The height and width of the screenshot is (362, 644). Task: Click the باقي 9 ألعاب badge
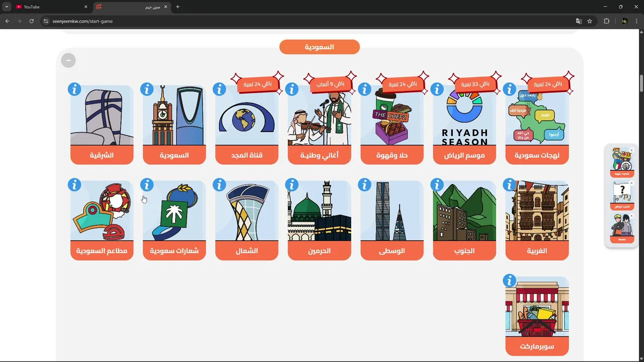click(331, 84)
